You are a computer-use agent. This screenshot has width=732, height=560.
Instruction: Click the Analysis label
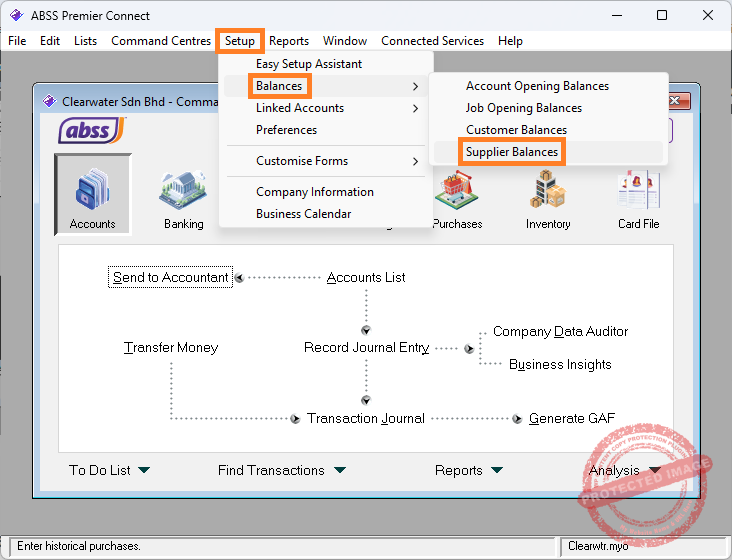point(614,470)
